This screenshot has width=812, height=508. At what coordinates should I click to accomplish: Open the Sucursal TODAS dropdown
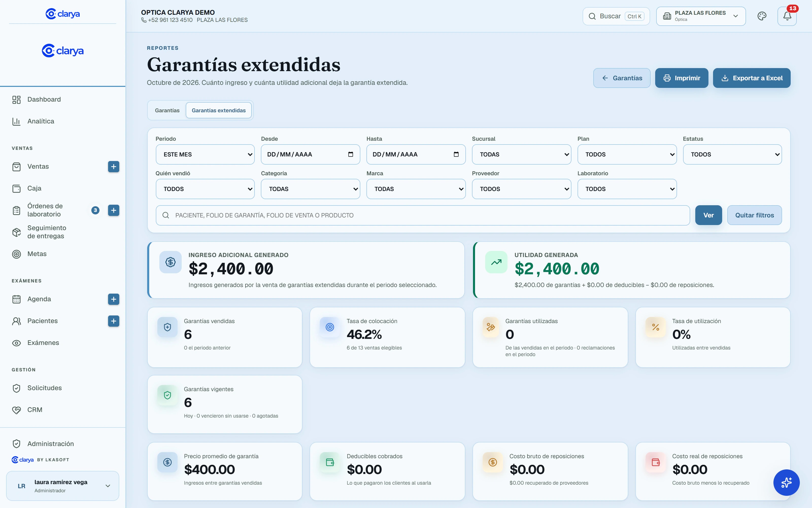pos(521,154)
